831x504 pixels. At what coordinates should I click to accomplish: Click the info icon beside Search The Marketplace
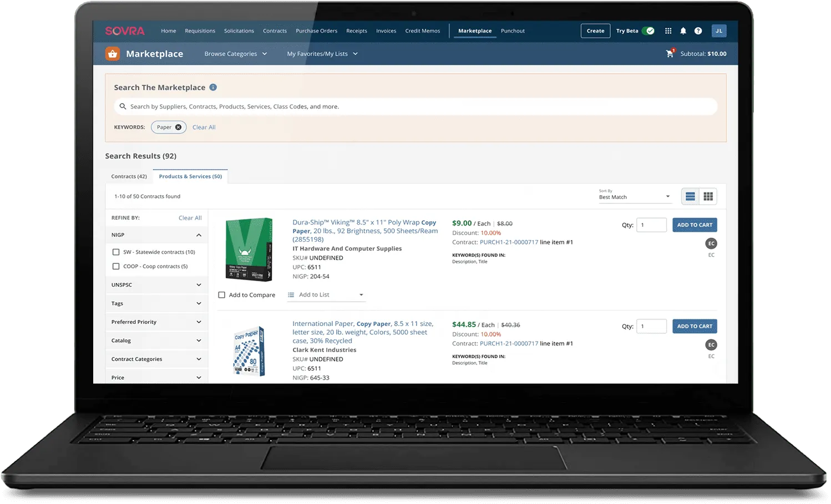point(213,88)
